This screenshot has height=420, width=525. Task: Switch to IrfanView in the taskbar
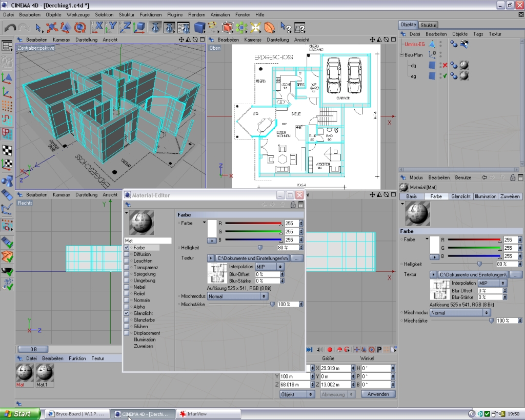click(x=208, y=414)
